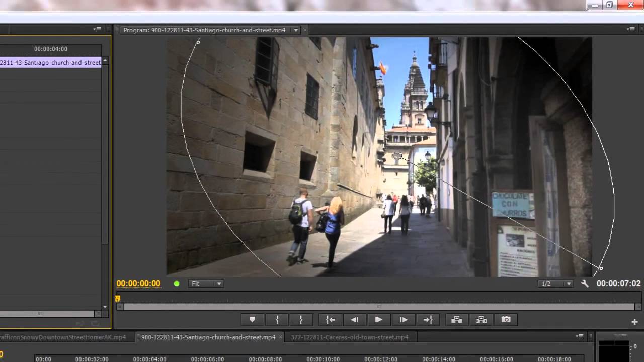The image size is (644, 362).
Task: Step forward one frame
Action: [404, 320]
